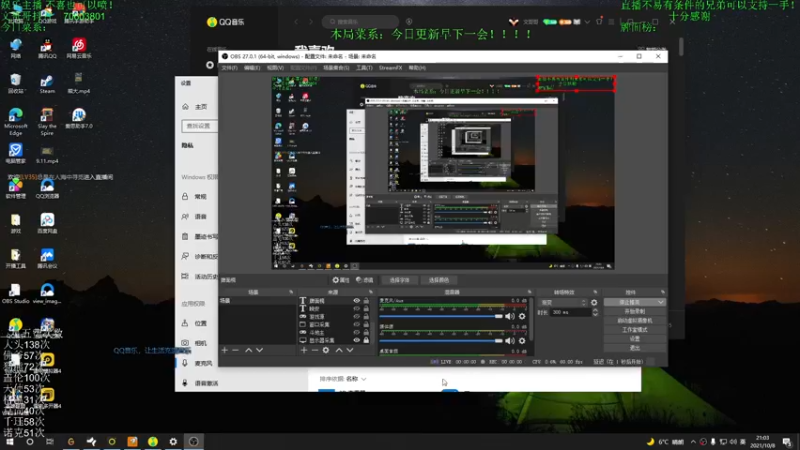Image resolution: width=800 pixels, height=450 pixels.
Task: Open the 视图(V) menu in OBS
Action: [275, 68]
